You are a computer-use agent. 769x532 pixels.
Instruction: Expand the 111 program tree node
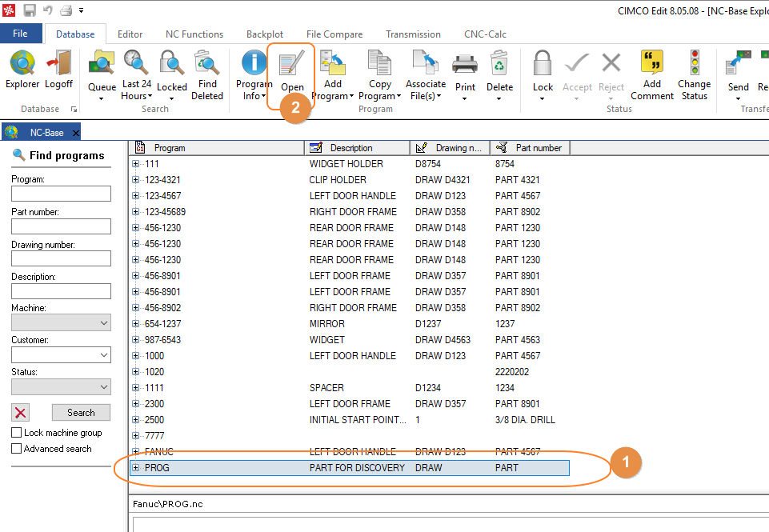[x=135, y=164]
